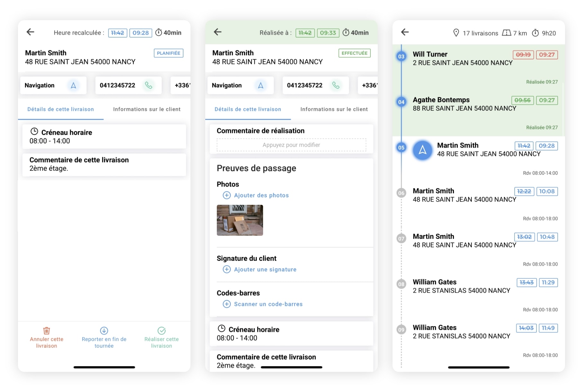This screenshot has height=392, width=583.
Task: Tap back arrow on completed delivery screen
Action: (218, 32)
